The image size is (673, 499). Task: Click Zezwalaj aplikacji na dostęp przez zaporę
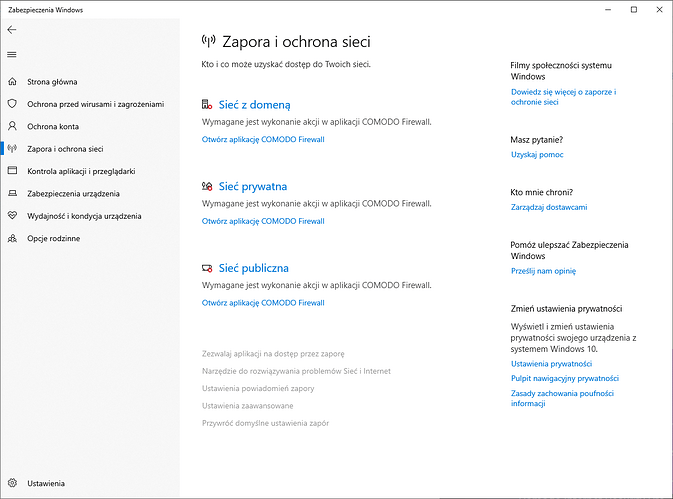pyautogui.click(x=273, y=354)
